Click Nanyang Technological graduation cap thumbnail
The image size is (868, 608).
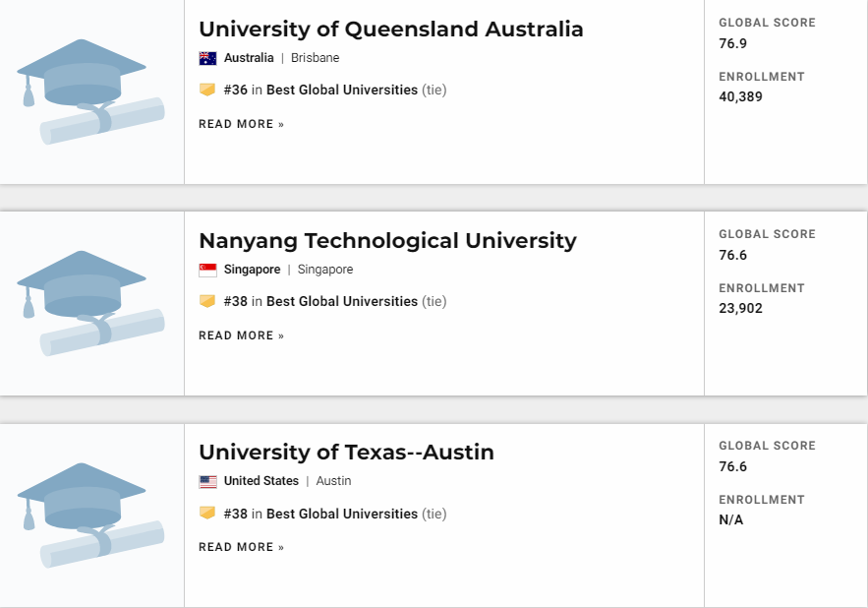click(x=91, y=303)
